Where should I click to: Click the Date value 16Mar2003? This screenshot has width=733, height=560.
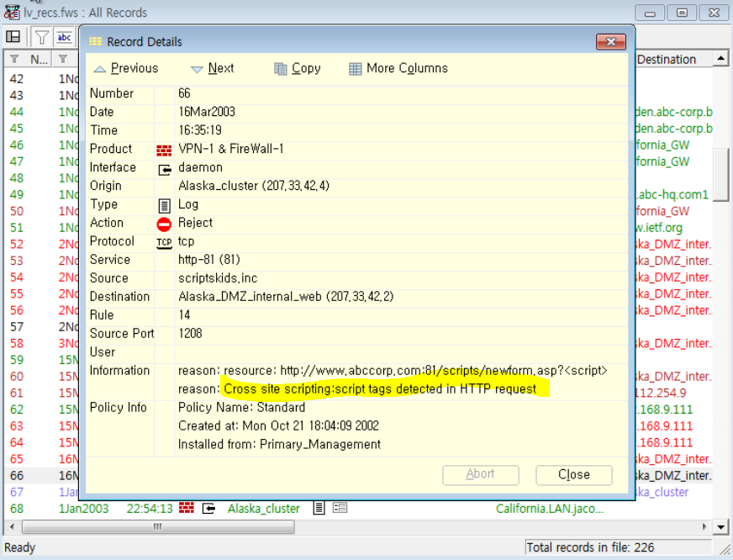tap(207, 112)
